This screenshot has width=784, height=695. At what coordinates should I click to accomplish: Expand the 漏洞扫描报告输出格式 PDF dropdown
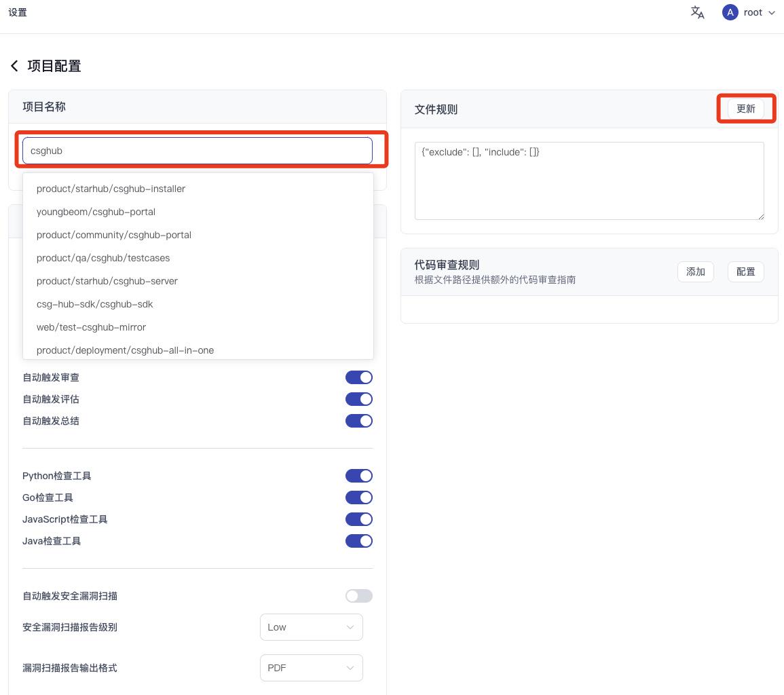[x=311, y=668]
